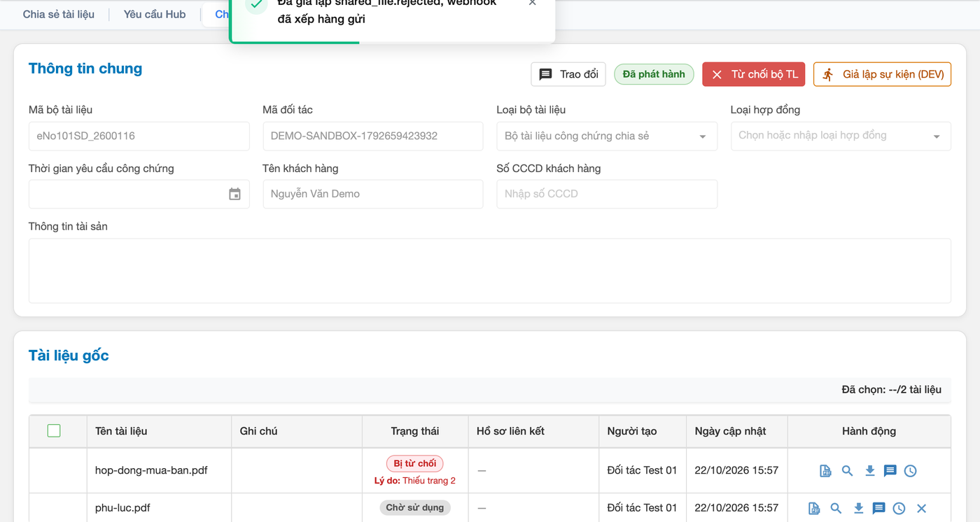Image resolution: width=980 pixels, height=522 pixels.
Task: Click the Đã phát hành status badge
Action: pyautogui.click(x=654, y=74)
